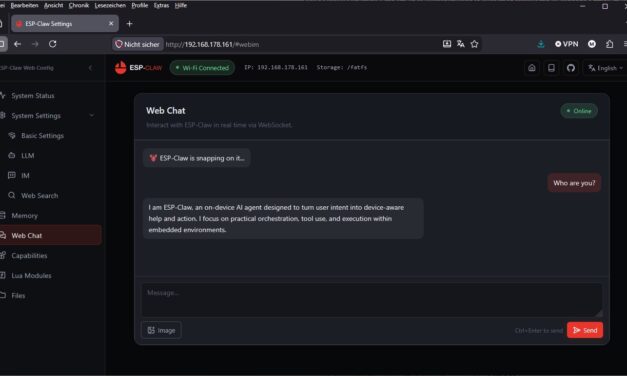Open the downloads icon in toolbar
Image resolution: width=627 pixels, height=376 pixels.
[541, 44]
